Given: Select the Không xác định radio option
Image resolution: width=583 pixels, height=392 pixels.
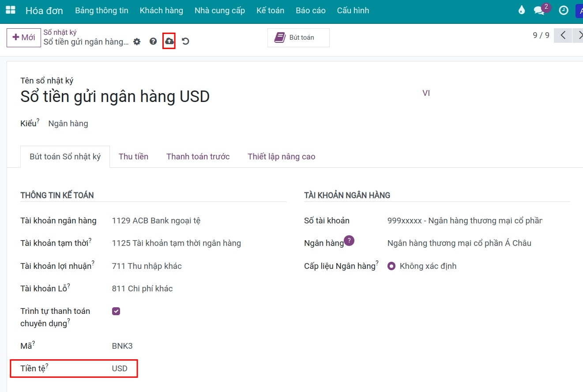Looking at the screenshot, I should 391,266.
